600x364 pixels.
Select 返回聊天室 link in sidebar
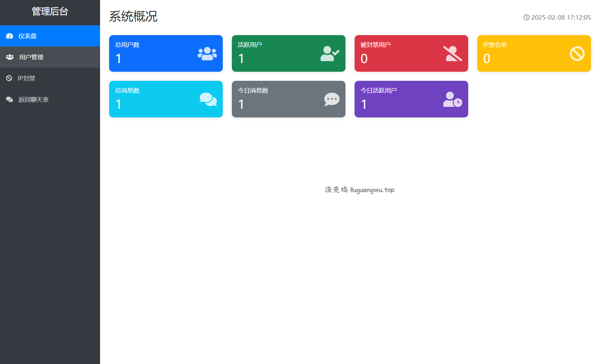tap(34, 99)
